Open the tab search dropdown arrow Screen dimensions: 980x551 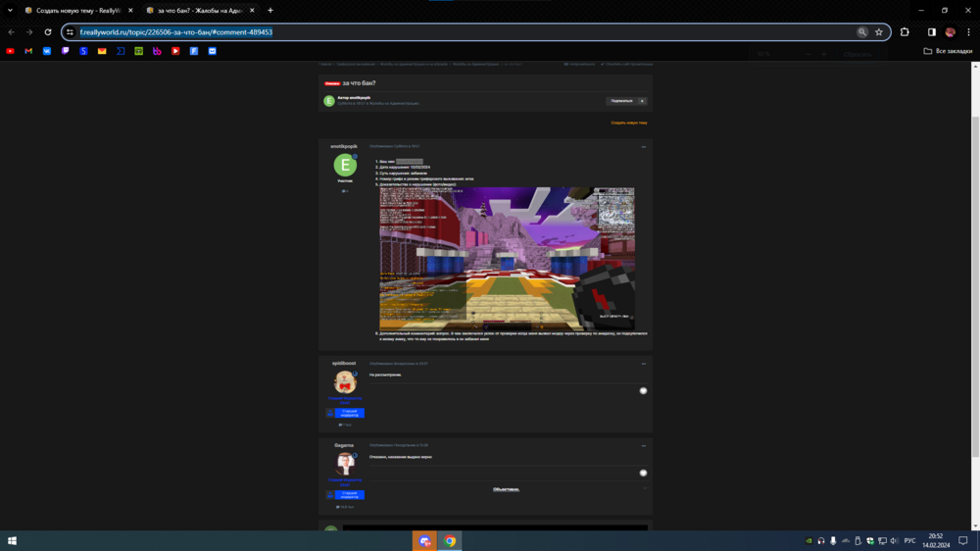click(x=10, y=10)
